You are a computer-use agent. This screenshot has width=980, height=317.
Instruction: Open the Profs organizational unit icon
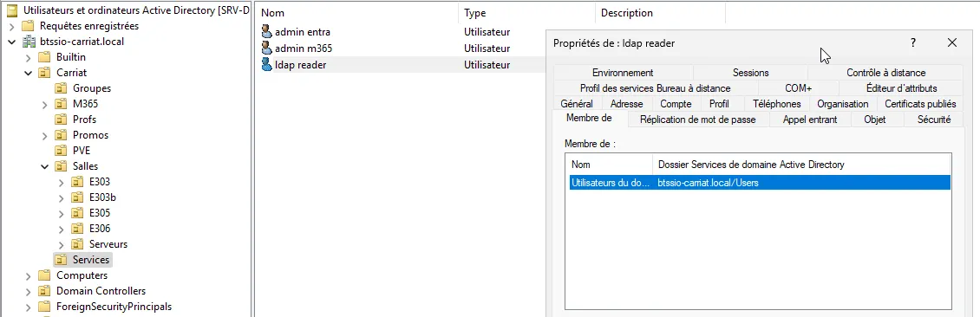point(61,120)
